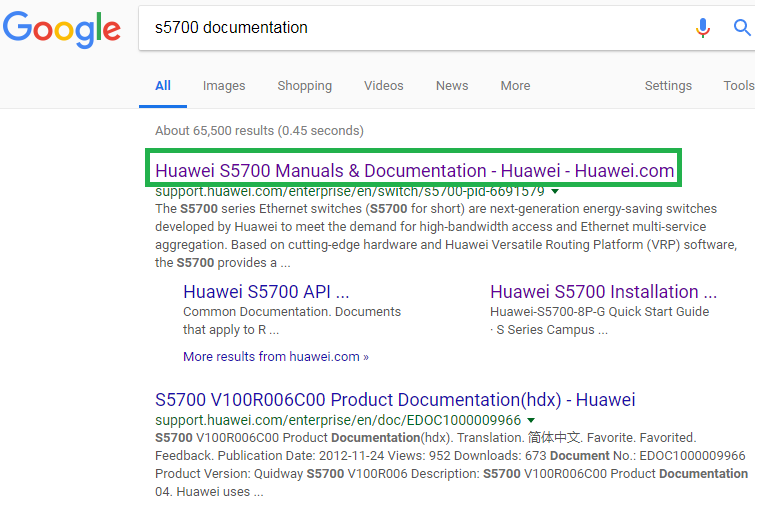766x508 pixels.
Task: Click More results from huawei.com
Action: pyautogui.click(x=276, y=357)
